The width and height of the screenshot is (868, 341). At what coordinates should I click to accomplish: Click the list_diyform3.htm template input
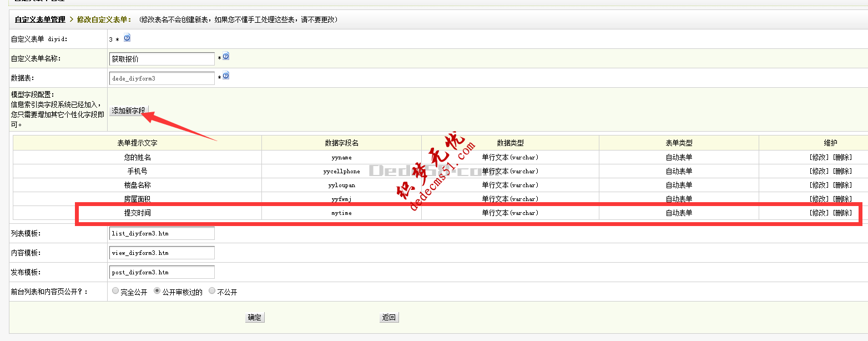click(x=161, y=233)
